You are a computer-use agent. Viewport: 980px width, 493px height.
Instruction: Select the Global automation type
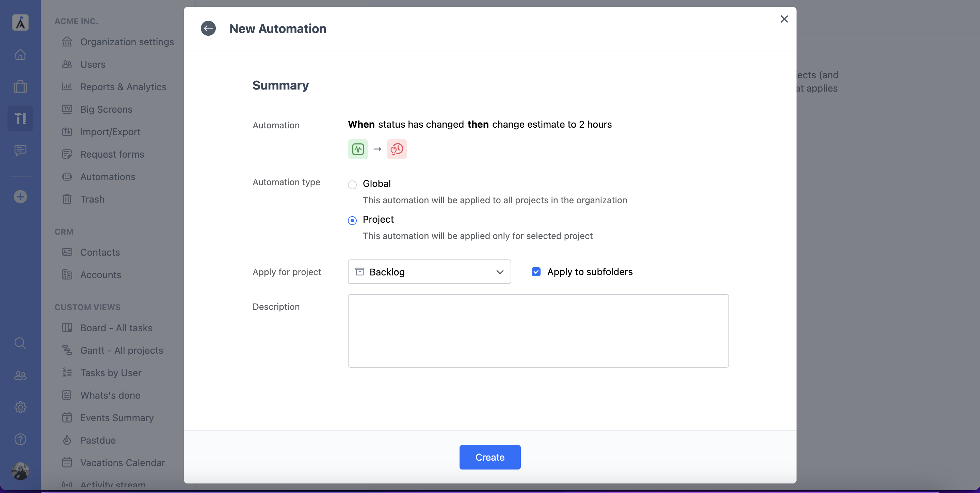[352, 185]
